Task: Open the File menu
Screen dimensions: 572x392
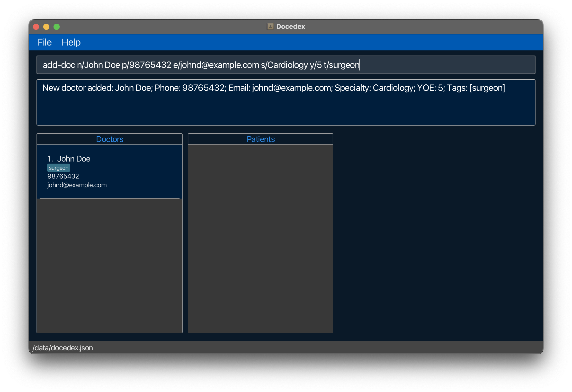Action: tap(44, 42)
